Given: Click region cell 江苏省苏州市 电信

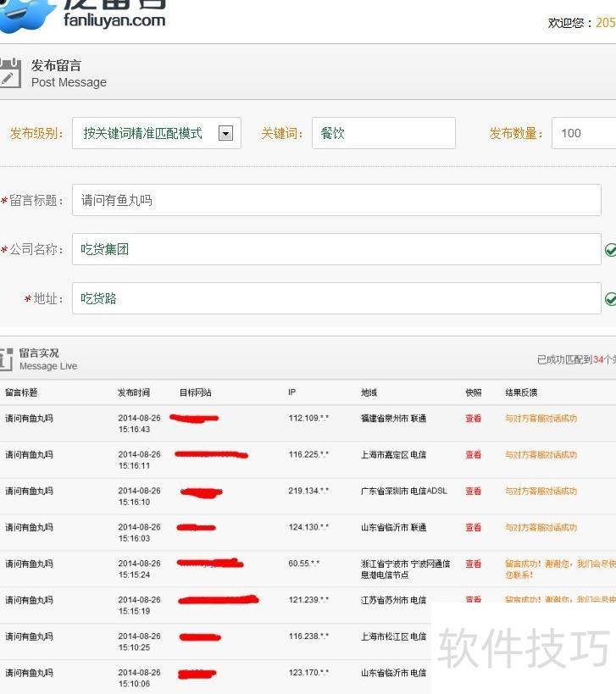Looking at the screenshot, I should pyautogui.click(x=393, y=600).
